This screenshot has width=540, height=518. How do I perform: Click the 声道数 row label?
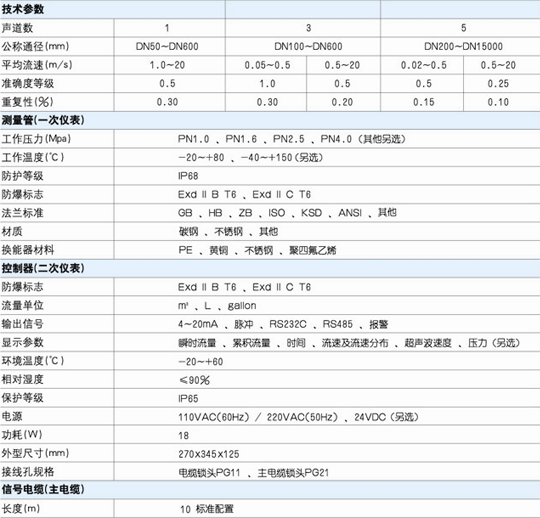17,28
